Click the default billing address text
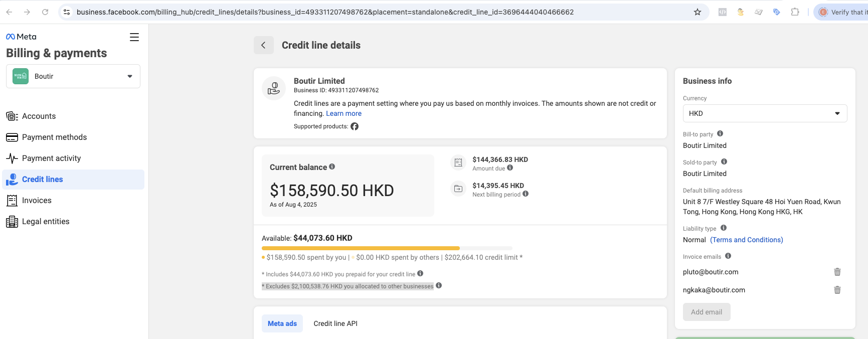 [762, 207]
